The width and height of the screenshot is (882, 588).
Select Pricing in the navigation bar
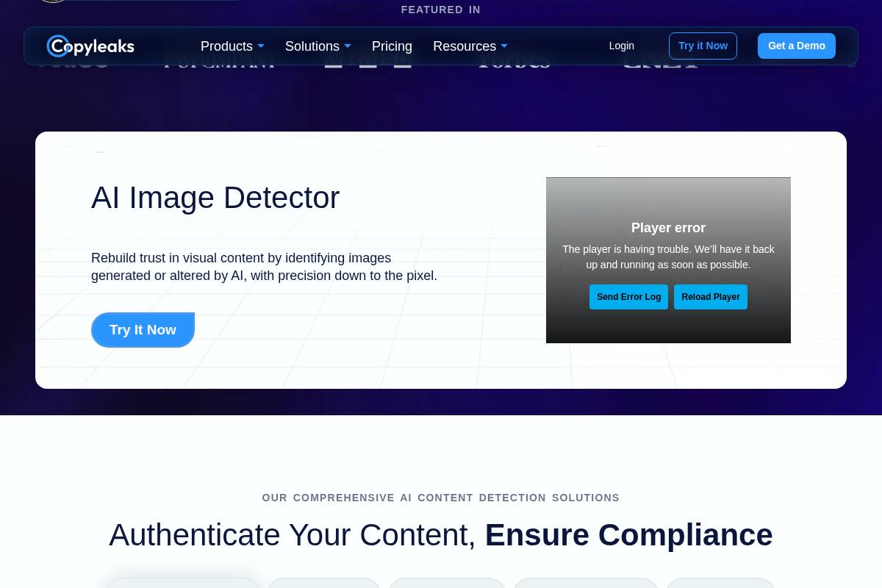pyautogui.click(x=392, y=46)
